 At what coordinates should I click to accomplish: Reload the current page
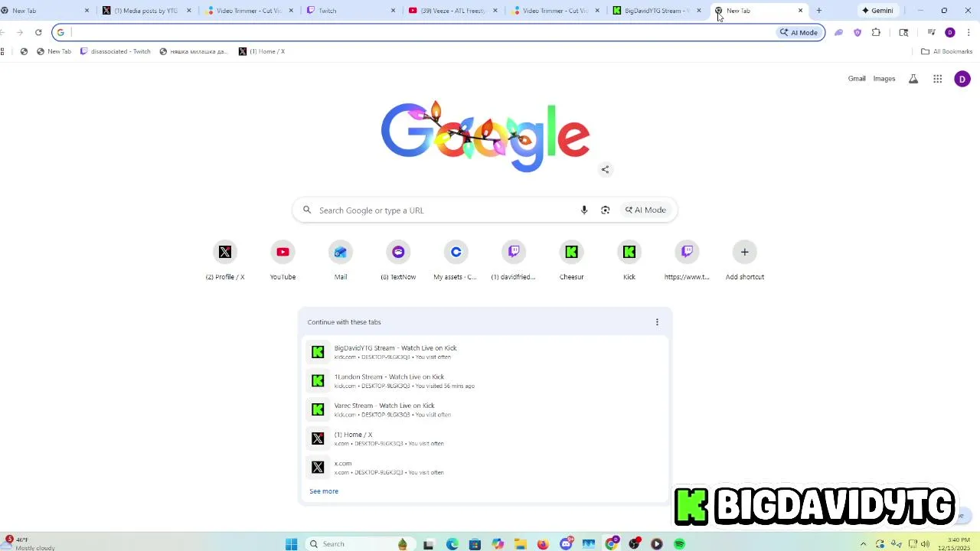[x=38, y=32]
